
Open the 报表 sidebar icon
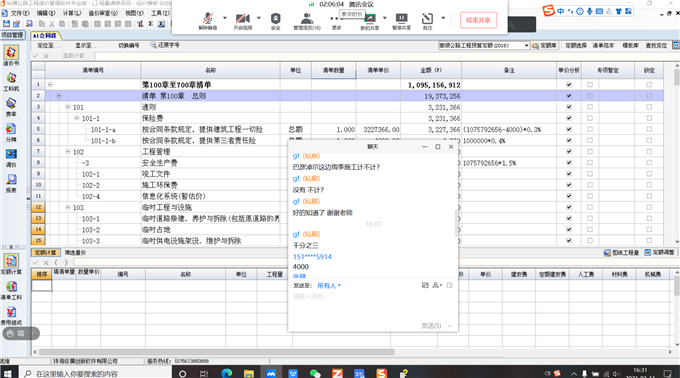(x=11, y=179)
